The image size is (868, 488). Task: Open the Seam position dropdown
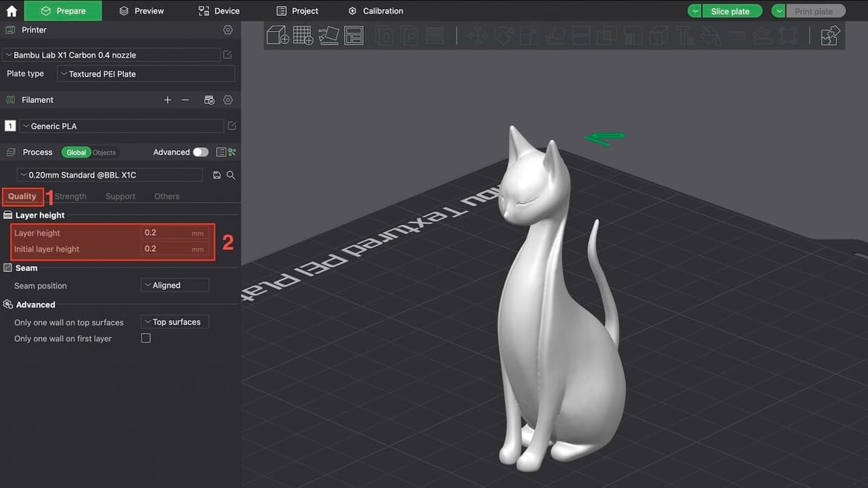(x=175, y=286)
